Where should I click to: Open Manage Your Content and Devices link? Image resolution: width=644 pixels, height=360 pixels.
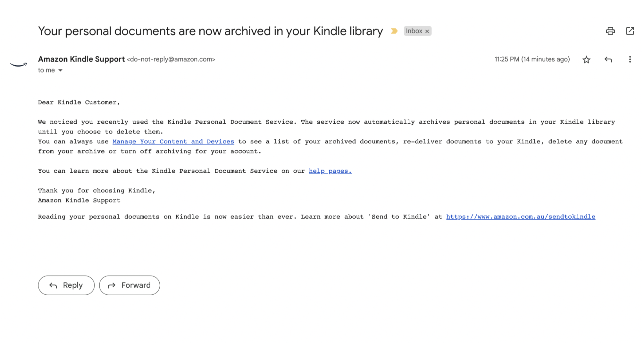(x=173, y=142)
